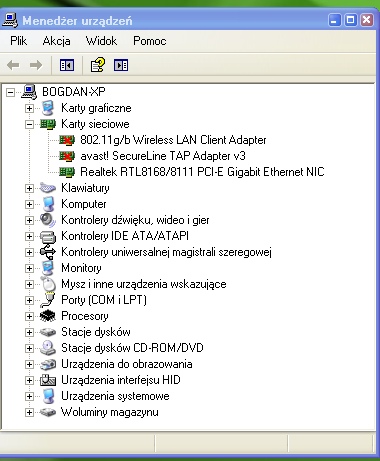Expand Kontrolery dźwięku, wideo i gier
The image size is (380, 461).
coord(29,220)
